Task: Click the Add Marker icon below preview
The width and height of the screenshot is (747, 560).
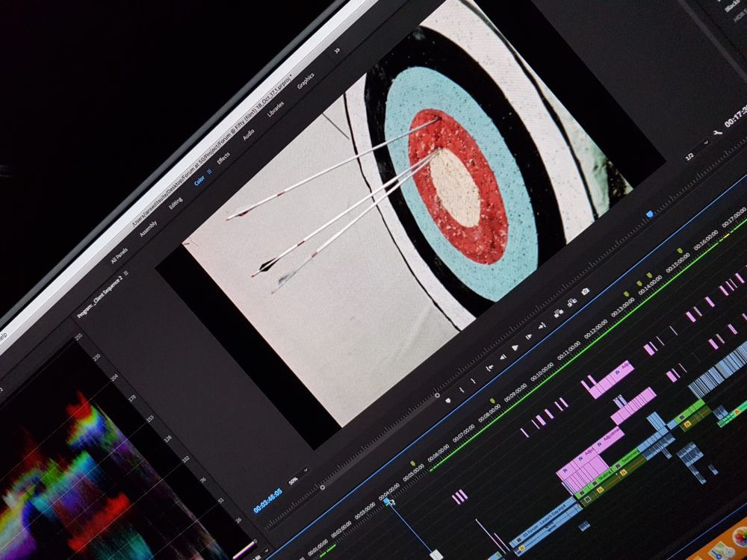Action: click(448, 399)
